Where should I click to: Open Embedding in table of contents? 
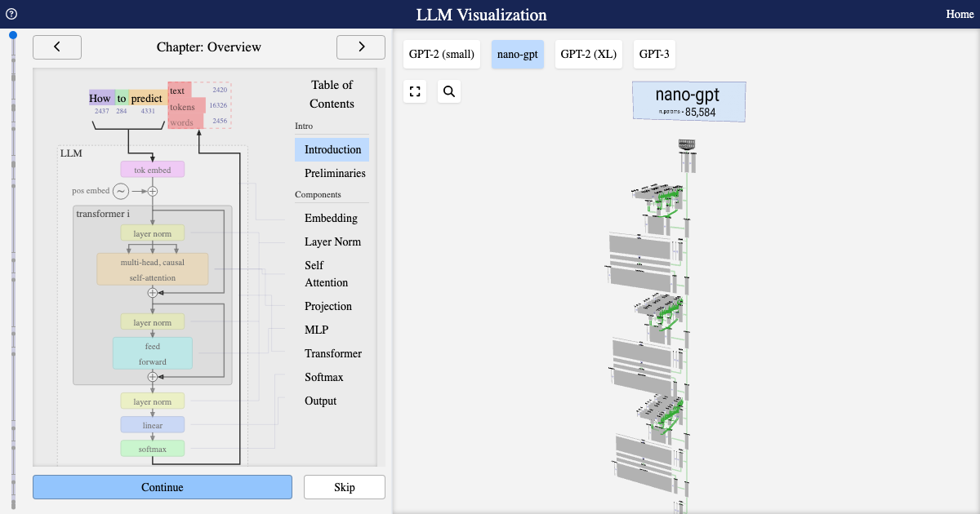[331, 218]
